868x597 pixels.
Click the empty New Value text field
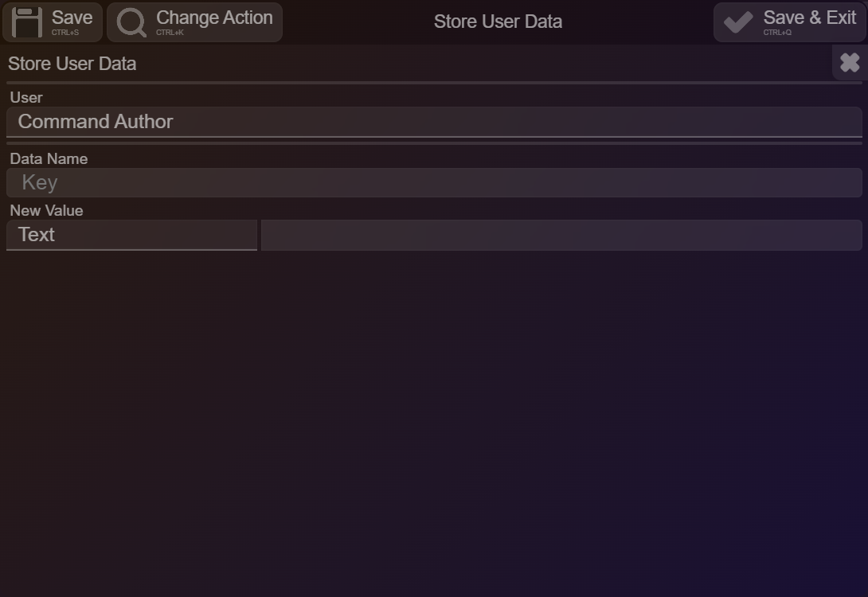click(561, 235)
